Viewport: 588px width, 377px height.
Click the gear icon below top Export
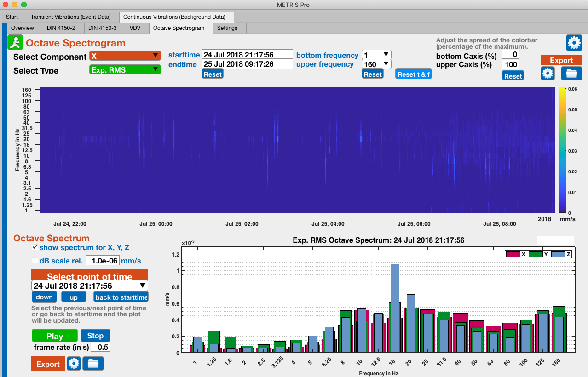coord(547,73)
